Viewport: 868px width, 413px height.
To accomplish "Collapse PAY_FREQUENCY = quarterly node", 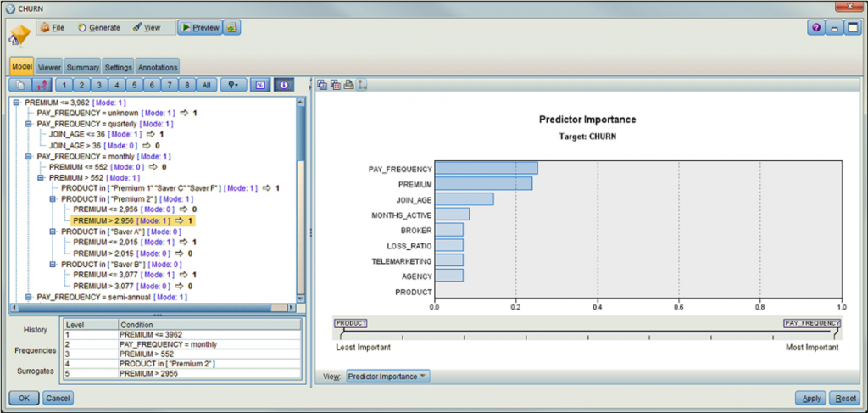I will click(29, 124).
